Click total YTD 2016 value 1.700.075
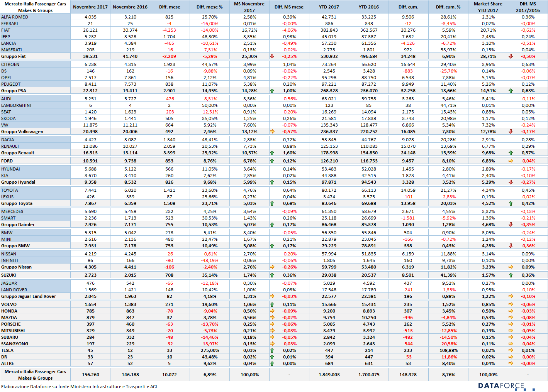Screen dimensions: 548x392 pos(369,375)
